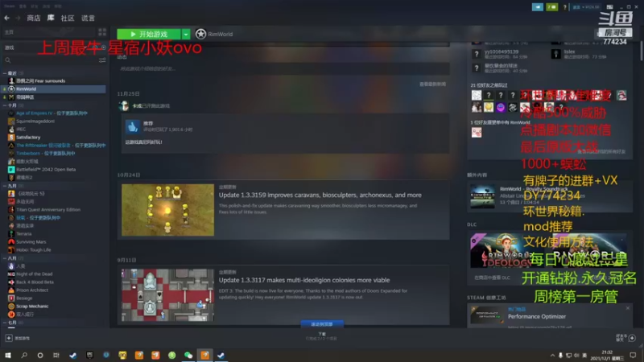This screenshot has width=644, height=362.
Task: Click the Terraria tree icon
Action: [11, 233]
